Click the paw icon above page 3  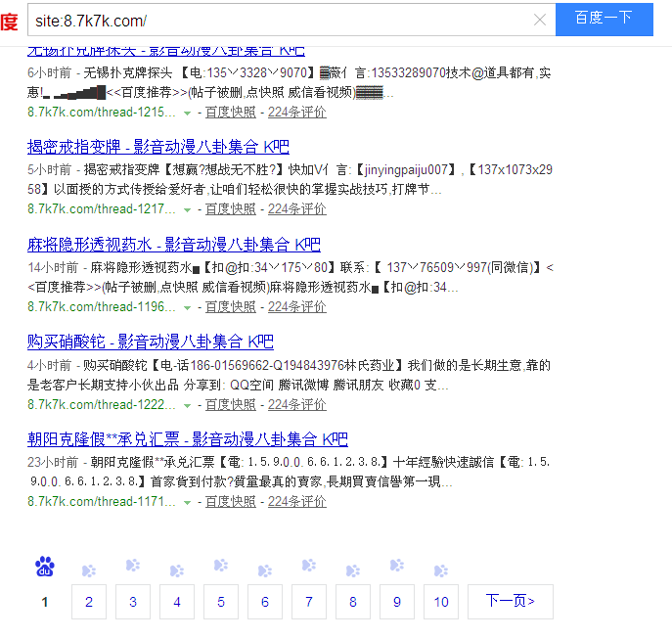pyautogui.click(x=133, y=566)
